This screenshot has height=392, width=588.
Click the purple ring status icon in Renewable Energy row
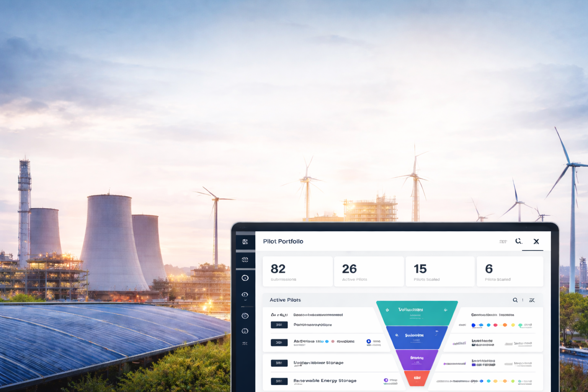(386, 380)
